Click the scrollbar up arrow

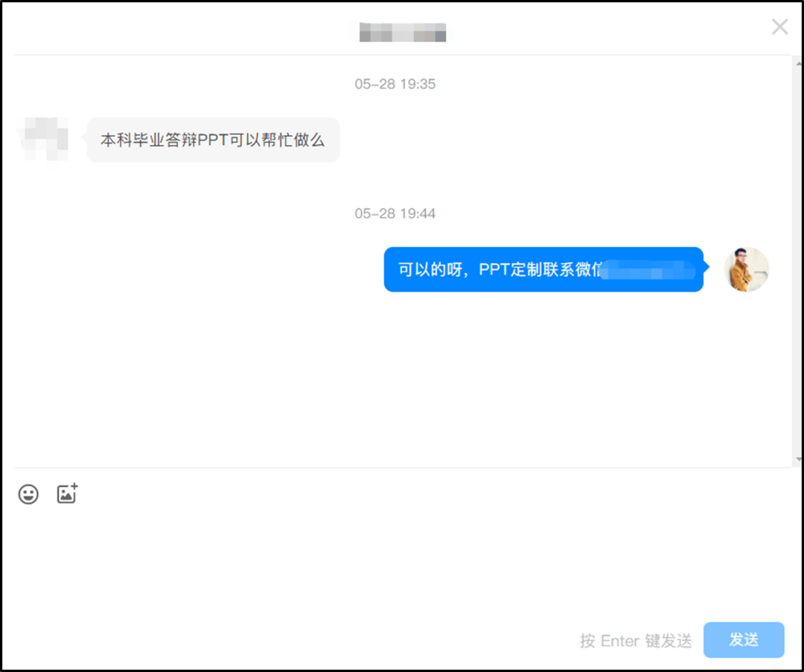tap(798, 63)
